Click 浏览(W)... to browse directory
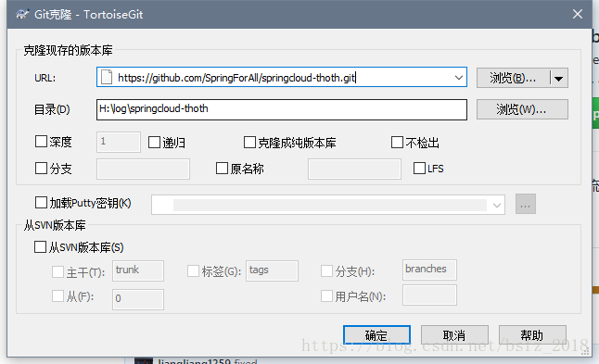The image size is (599, 364). pos(522,109)
